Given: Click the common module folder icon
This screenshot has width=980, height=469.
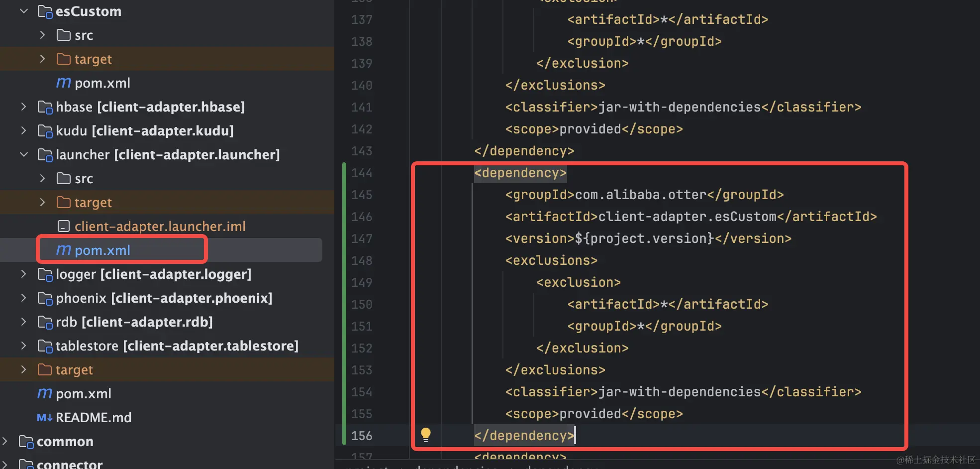Looking at the screenshot, I should 26,442.
